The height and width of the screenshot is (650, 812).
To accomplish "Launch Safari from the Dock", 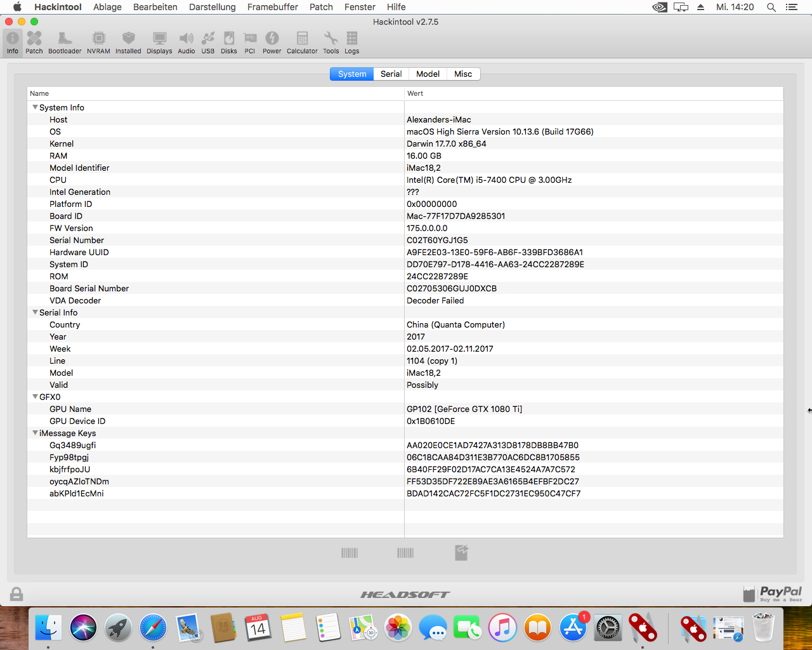I will click(153, 628).
